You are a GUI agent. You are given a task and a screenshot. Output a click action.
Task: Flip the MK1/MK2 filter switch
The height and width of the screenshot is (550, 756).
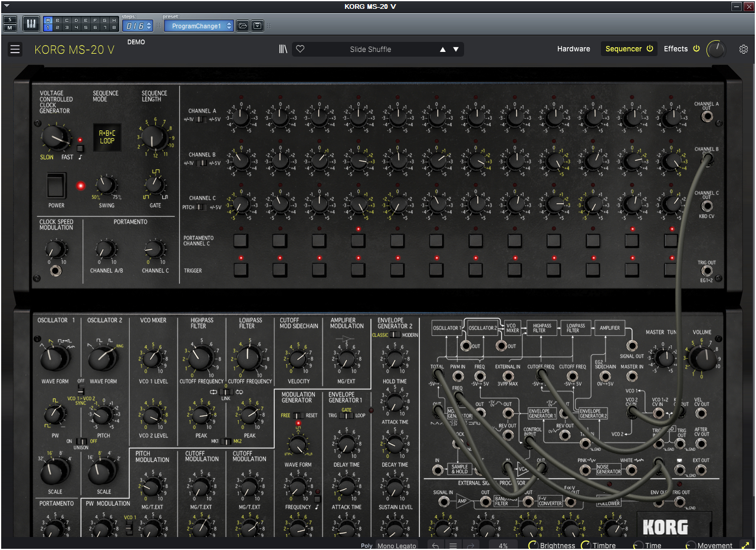(226, 441)
